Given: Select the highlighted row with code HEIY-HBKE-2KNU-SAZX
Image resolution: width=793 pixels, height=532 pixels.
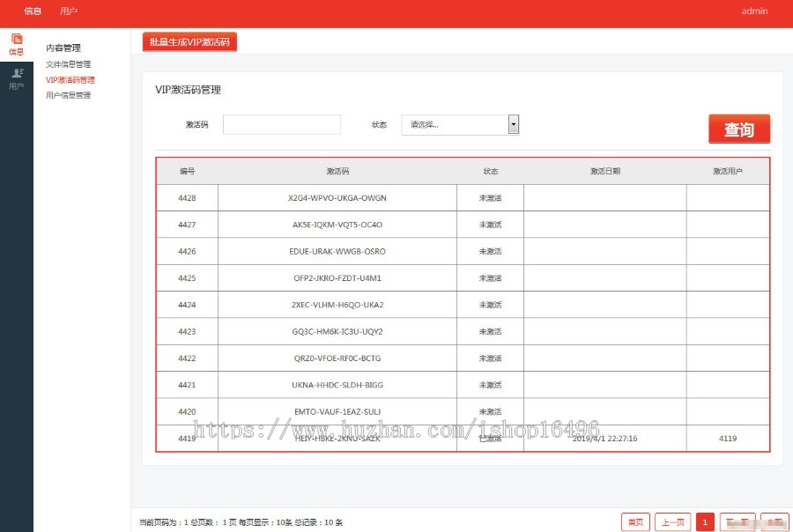Looking at the screenshot, I should tap(337, 438).
